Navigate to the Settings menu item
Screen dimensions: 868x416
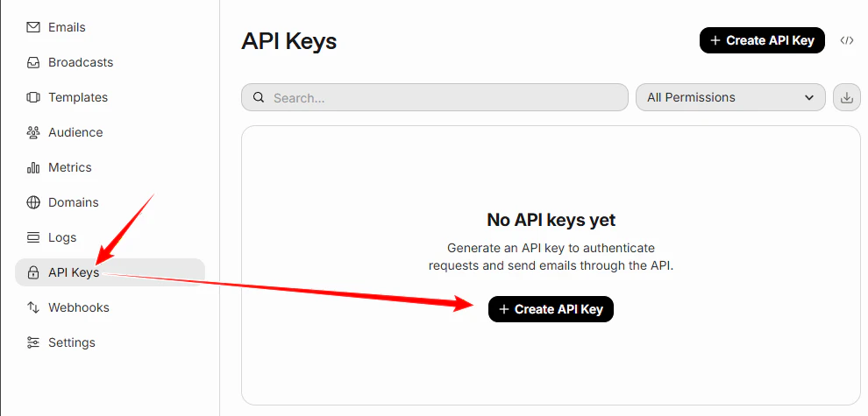(x=72, y=342)
